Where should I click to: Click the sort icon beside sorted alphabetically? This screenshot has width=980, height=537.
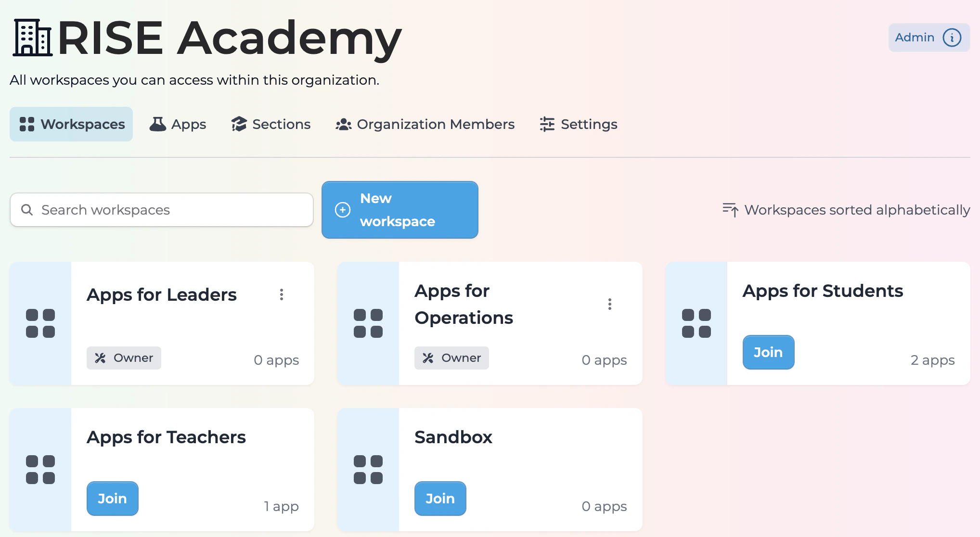(730, 210)
